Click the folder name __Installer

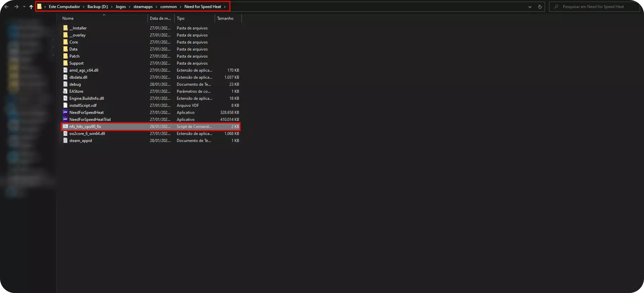[x=78, y=28]
